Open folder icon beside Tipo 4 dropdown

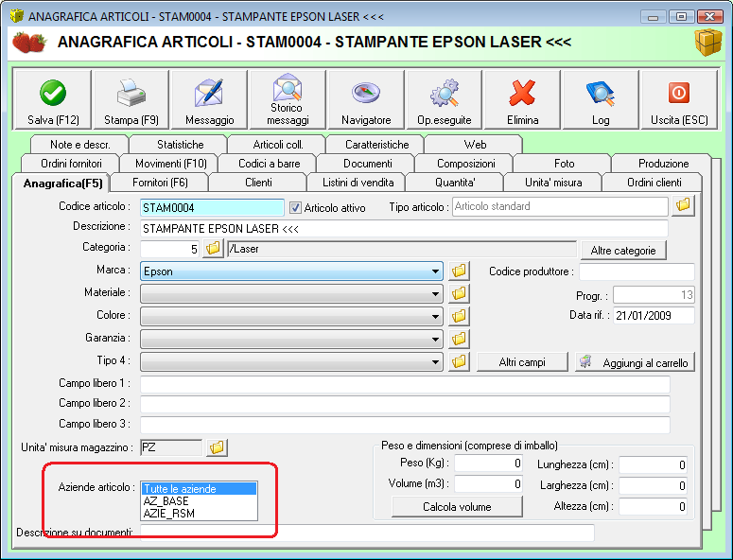tap(459, 361)
